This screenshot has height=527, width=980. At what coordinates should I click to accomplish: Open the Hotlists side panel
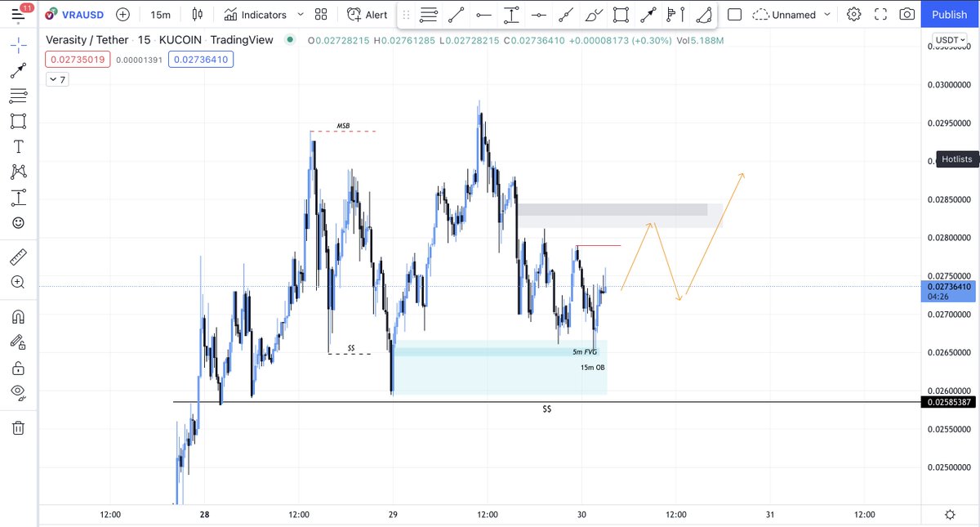pyautogui.click(x=957, y=159)
